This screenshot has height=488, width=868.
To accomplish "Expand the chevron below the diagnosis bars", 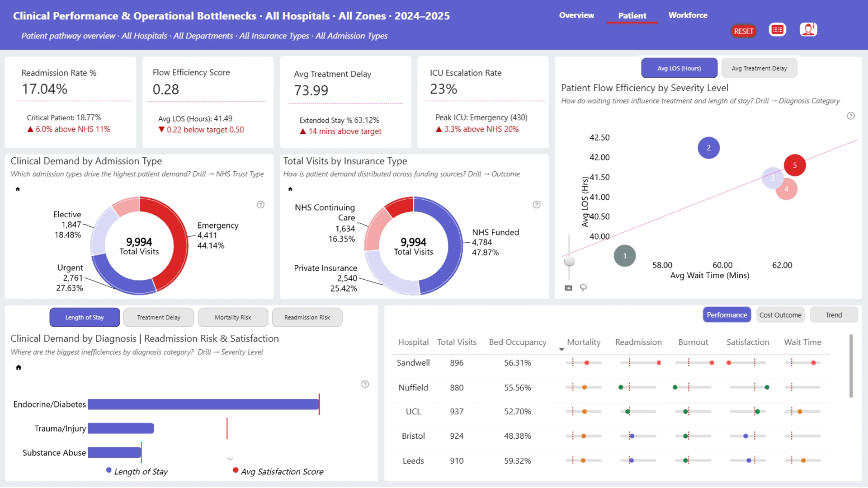I will coord(230,459).
